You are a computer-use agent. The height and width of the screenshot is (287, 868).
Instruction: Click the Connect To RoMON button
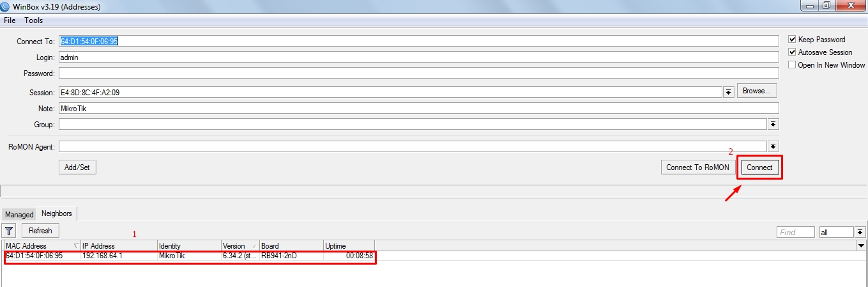coord(697,167)
